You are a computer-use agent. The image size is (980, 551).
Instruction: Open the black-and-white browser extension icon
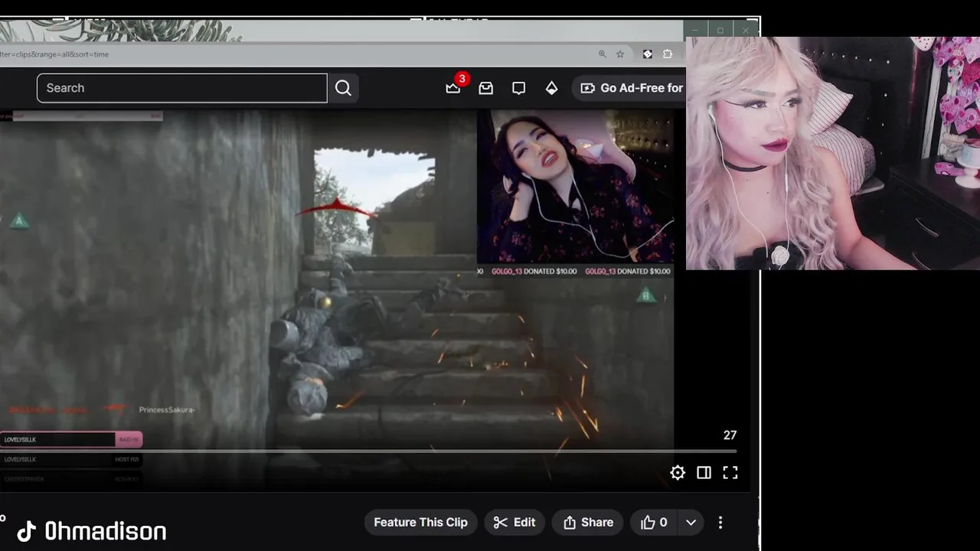click(x=648, y=54)
